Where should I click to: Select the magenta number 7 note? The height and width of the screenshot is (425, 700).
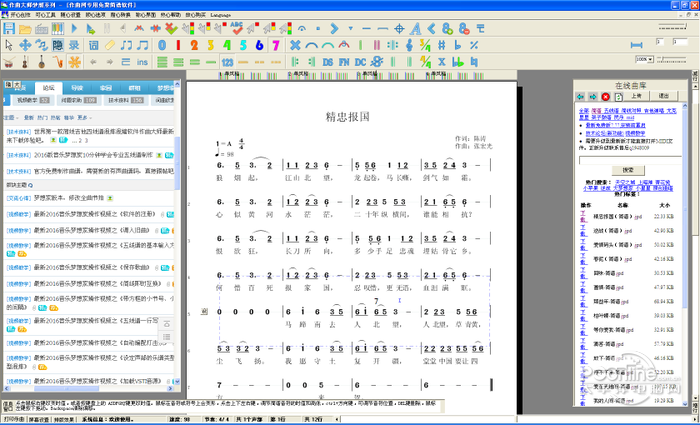[276, 45]
